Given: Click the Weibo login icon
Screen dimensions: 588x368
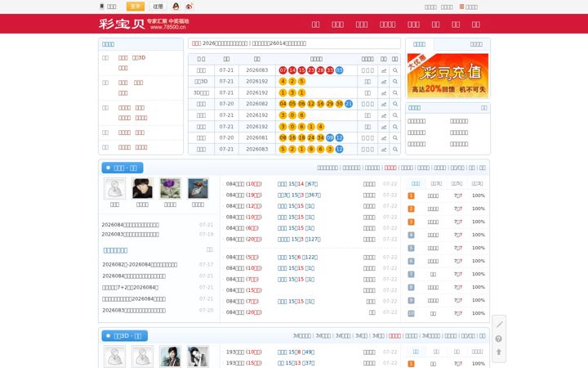Looking at the screenshot, I should click(x=189, y=7).
